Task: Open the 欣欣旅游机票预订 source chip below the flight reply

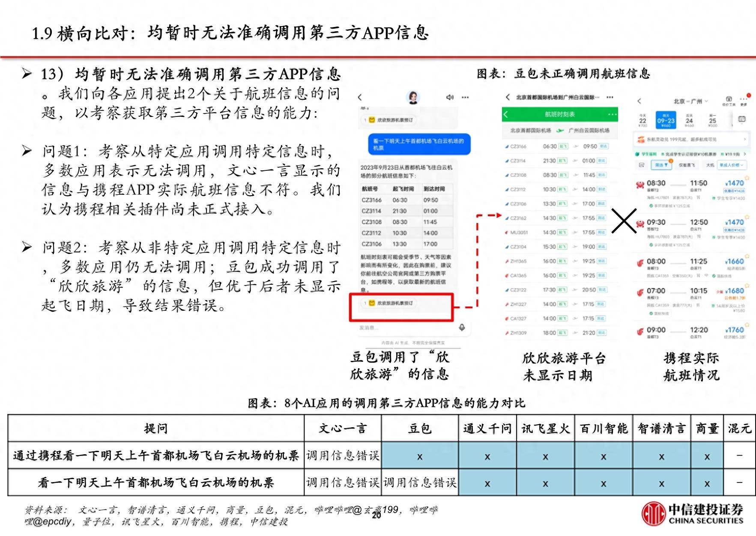Action: [x=388, y=303]
